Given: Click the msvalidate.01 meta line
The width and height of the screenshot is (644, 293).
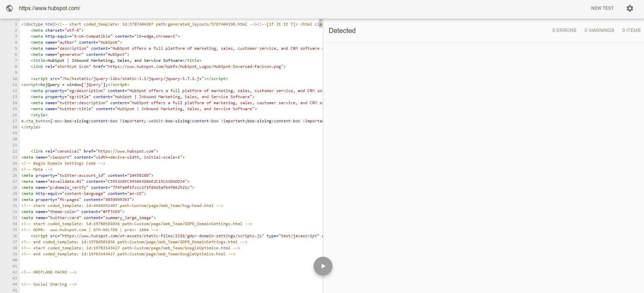Looking at the screenshot, I should tap(105, 181).
